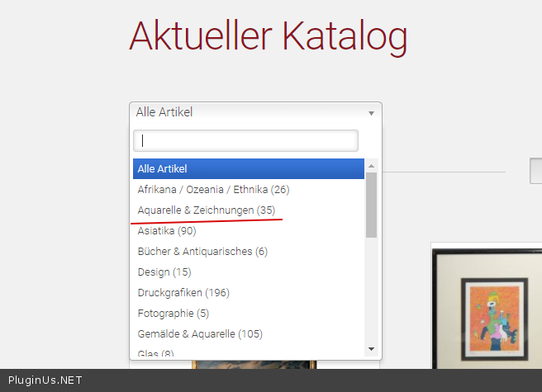Select Aquarelle & Zeichnungen (35)
The image size is (542, 392).
249,210
